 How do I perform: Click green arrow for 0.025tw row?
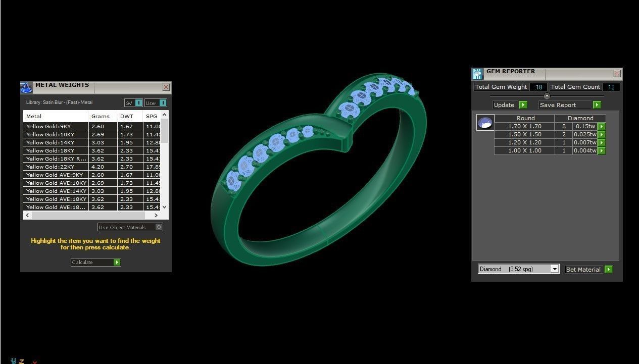pyautogui.click(x=601, y=134)
